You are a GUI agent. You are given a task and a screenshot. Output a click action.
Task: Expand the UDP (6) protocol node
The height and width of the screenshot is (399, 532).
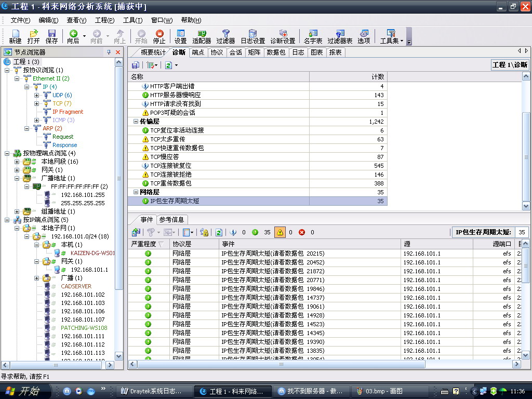(37, 95)
